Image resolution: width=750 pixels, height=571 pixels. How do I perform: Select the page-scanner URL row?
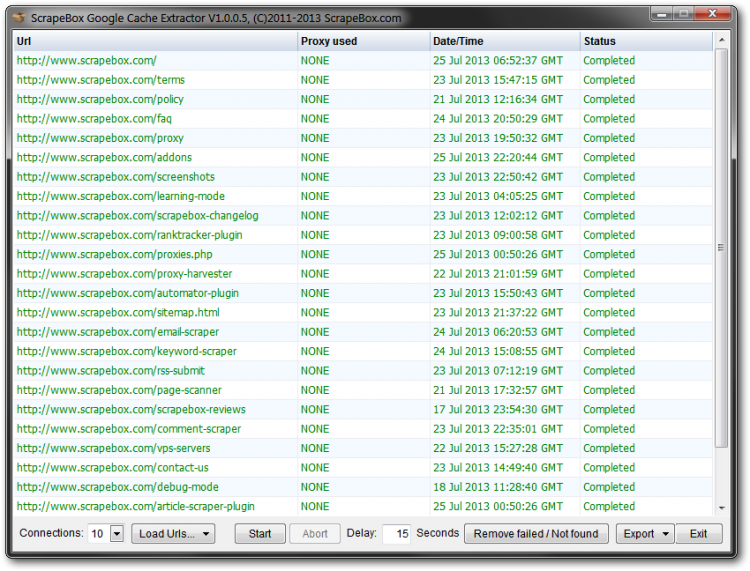[363, 390]
